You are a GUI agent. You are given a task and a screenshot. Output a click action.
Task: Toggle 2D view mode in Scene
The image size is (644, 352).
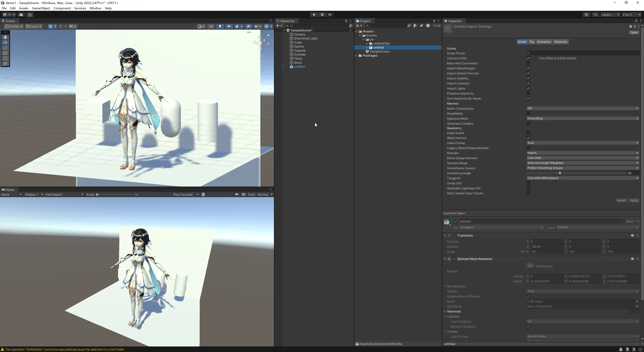[211, 26]
